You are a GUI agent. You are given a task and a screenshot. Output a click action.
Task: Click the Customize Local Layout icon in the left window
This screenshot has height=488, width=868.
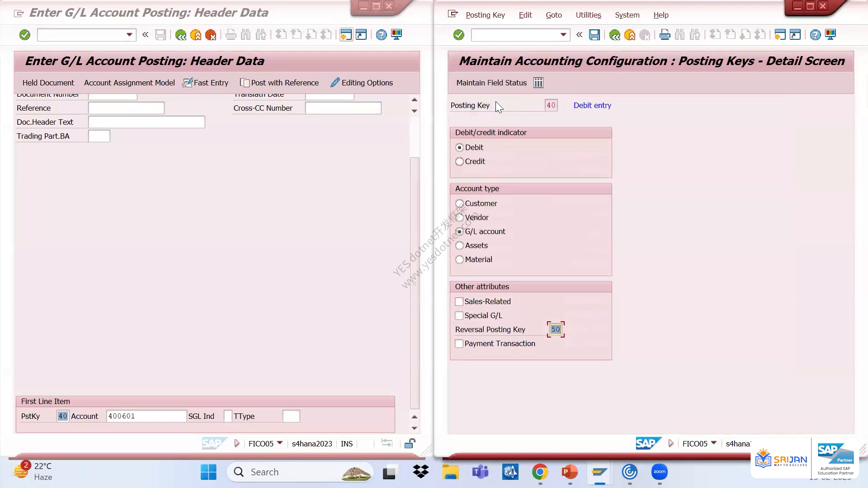(396, 35)
